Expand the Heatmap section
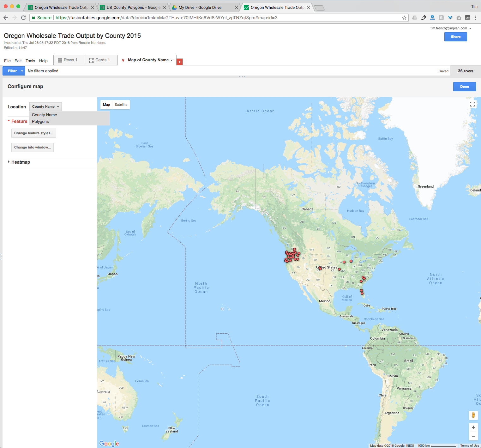This screenshot has width=481, height=448. [x=19, y=162]
